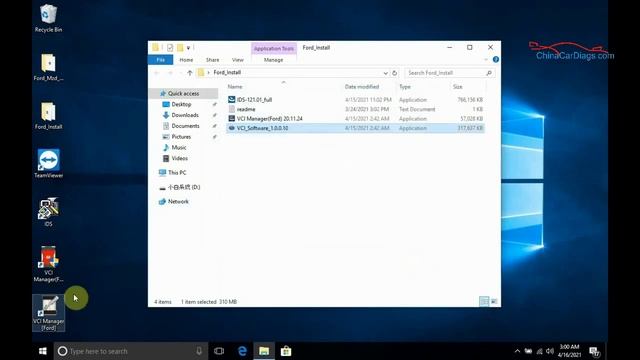Open the View ribbon tab
The image size is (640, 360).
238,60
